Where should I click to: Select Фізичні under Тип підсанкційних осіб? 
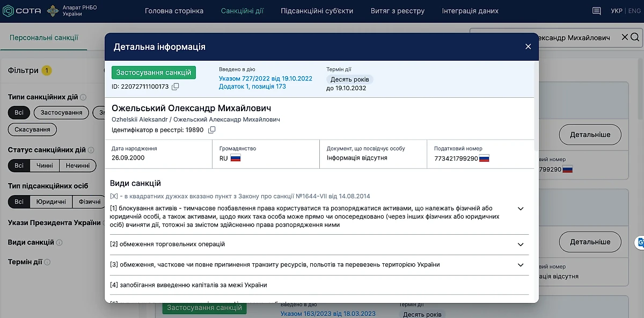point(89,202)
